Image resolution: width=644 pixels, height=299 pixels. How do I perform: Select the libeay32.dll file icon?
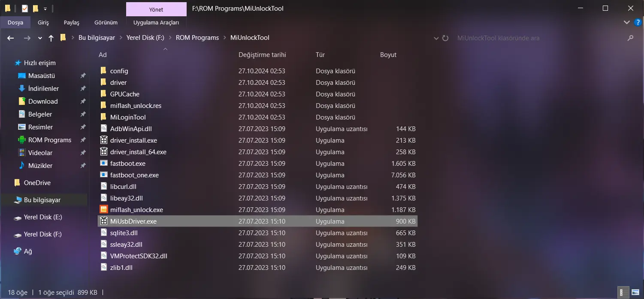coord(103,198)
